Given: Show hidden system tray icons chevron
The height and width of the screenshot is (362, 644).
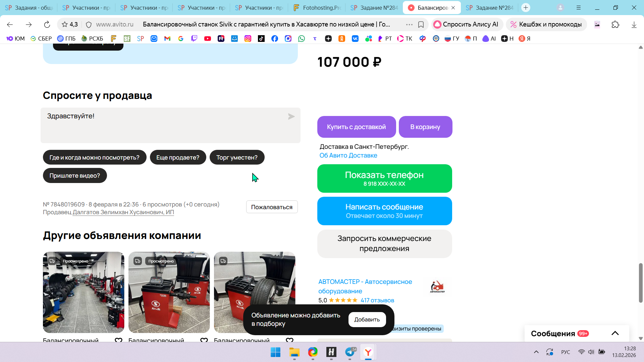Looking at the screenshot, I should [x=536, y=352].
